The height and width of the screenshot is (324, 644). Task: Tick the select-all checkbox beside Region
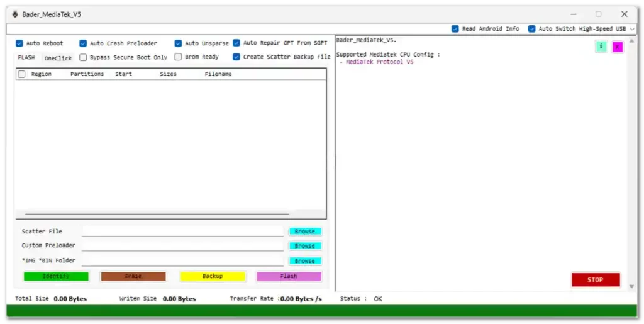coord(22,74)
